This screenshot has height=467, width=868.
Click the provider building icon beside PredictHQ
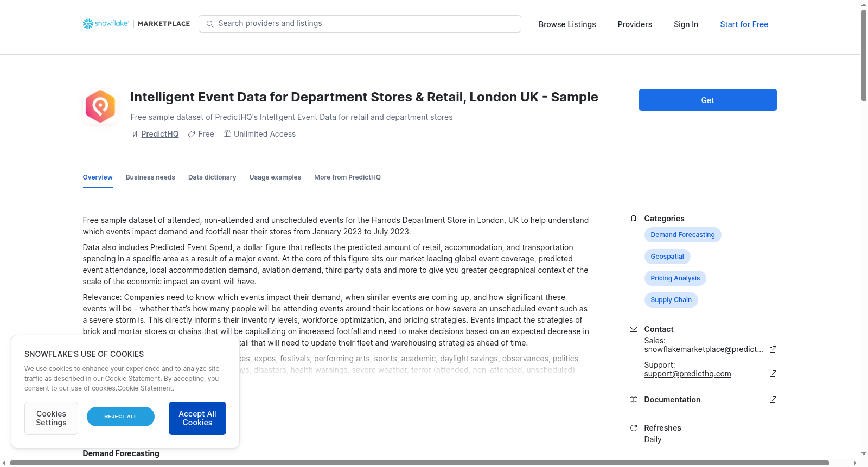coord(135,134)
